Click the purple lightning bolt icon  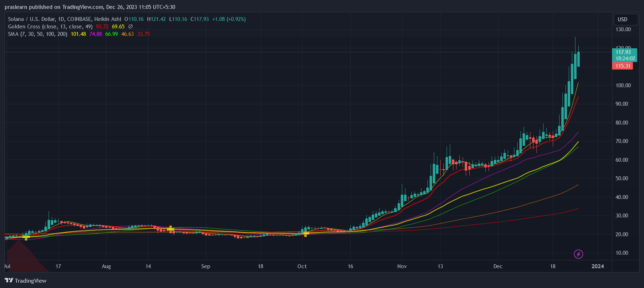pos(578,254)
